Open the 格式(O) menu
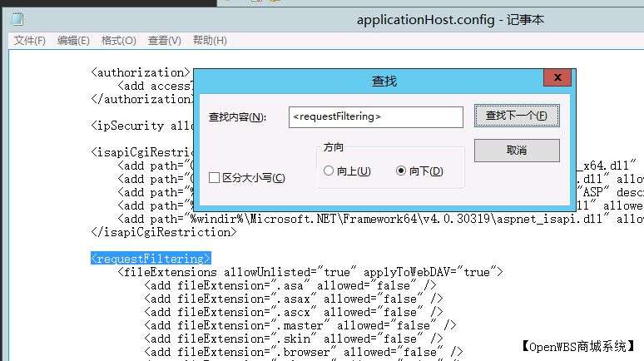 118,40
